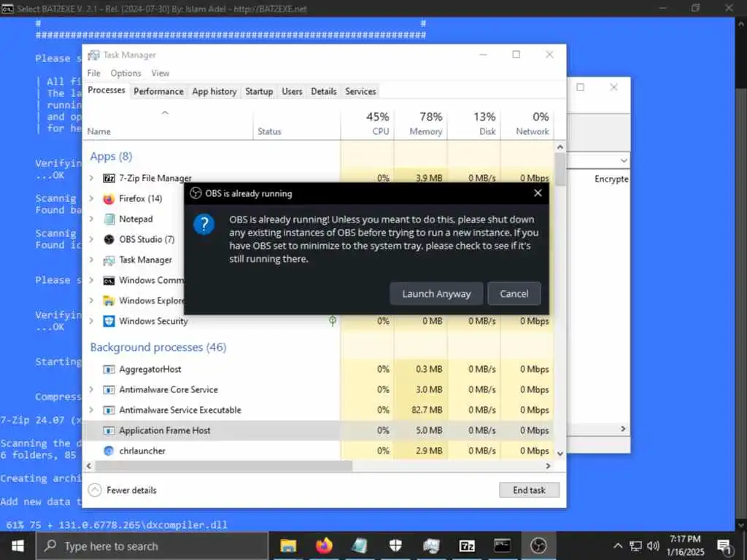This screenshot has height=560, width=747.
Task: Click the 7-Zip File Manager icon in list
Action: [x=109, y=178]
